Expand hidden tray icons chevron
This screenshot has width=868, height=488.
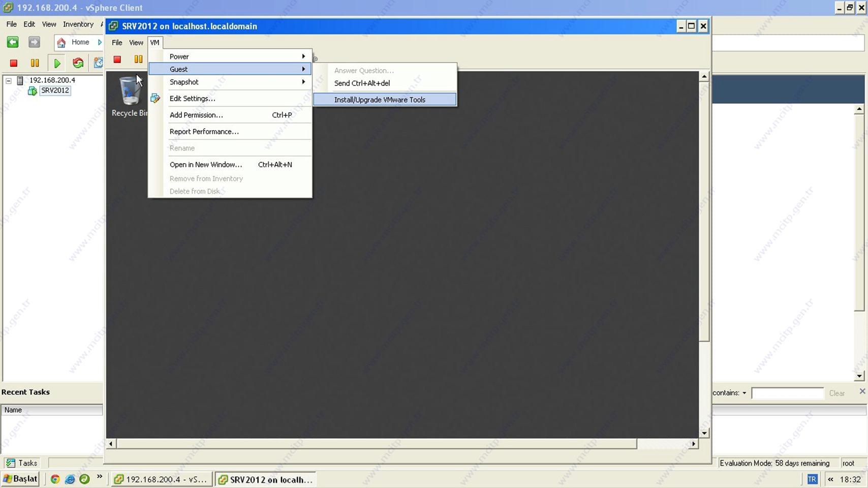click(830, 479)
